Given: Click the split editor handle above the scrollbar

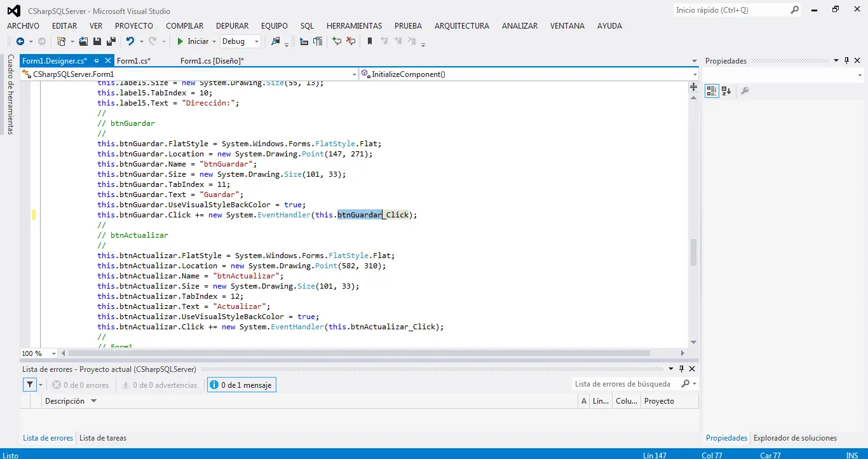Looking at the screenshot, I should coord(693,87).
